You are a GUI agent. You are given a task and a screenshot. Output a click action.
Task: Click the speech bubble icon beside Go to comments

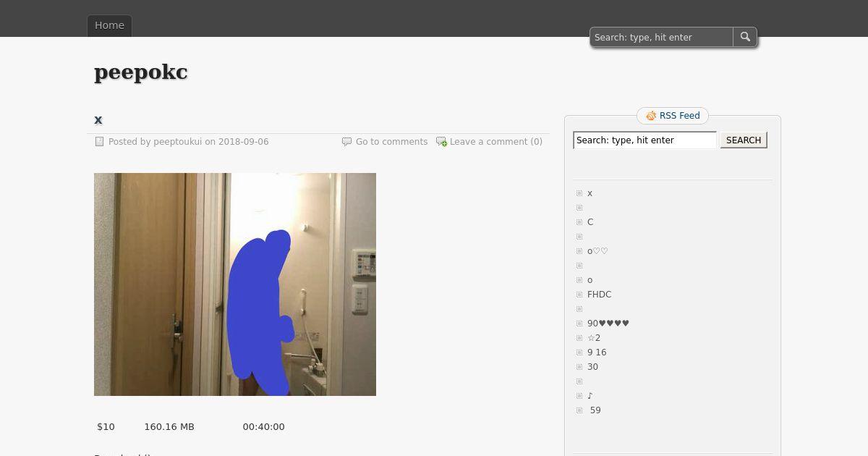(346, 142)
